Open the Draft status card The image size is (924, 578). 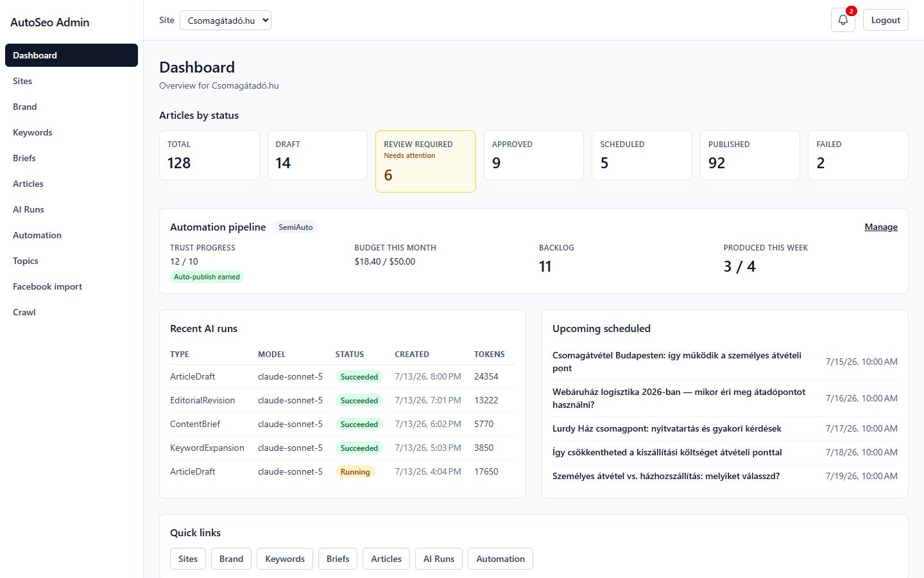(x=318, y=155)
